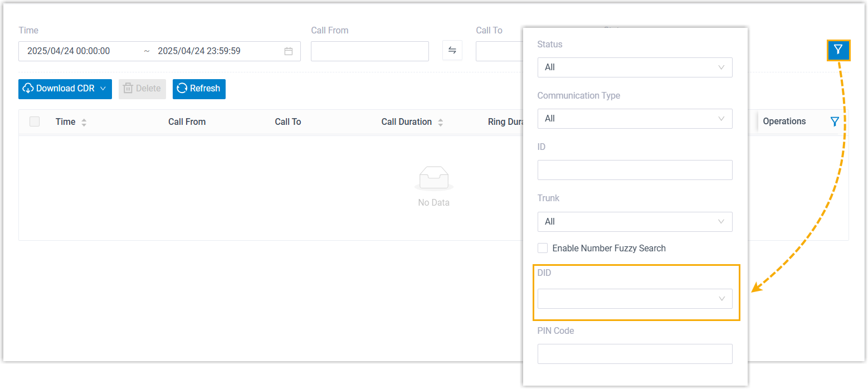Click the ID input field

635,170
